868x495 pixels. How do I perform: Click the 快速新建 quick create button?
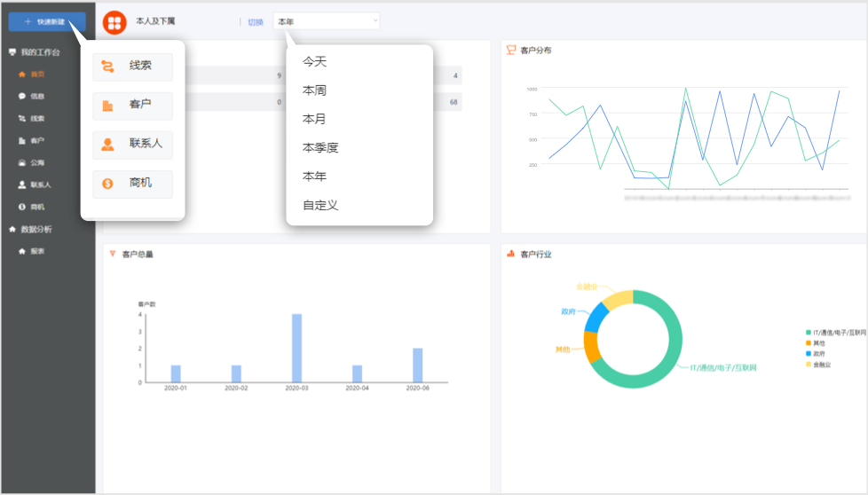point(47,21)
